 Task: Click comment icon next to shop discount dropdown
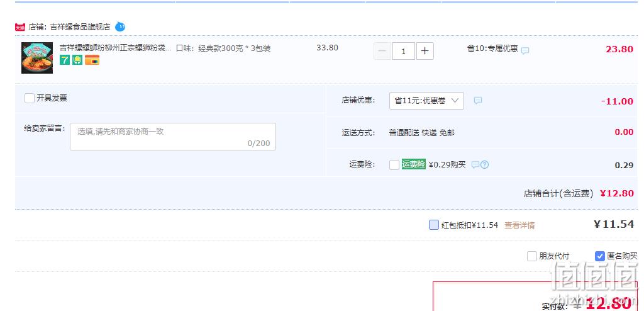click(x=478, y=100)
